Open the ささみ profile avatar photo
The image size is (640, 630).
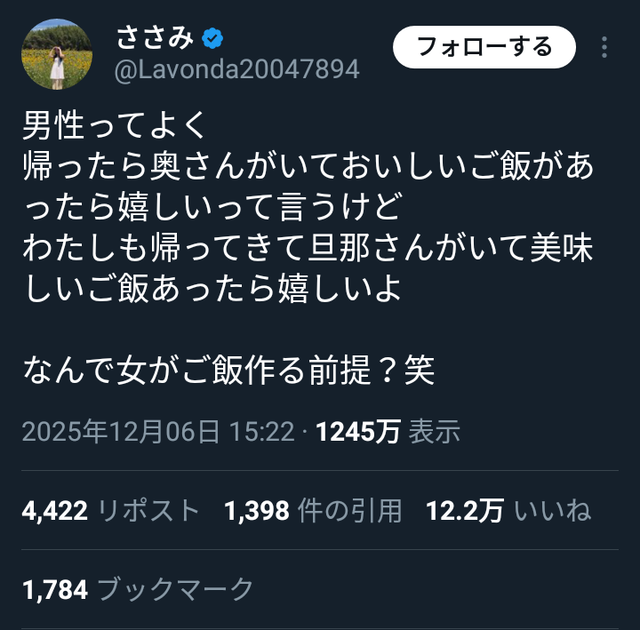57,54
